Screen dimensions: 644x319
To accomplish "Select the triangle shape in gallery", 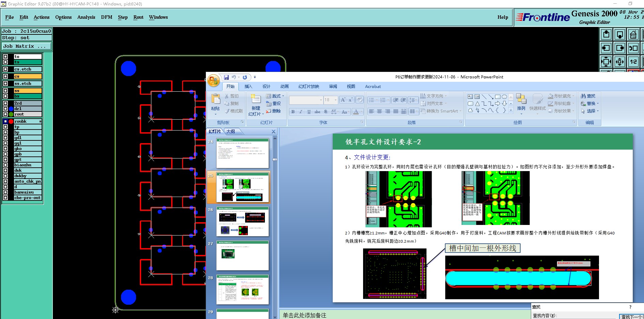I will (x=477, y=104).
